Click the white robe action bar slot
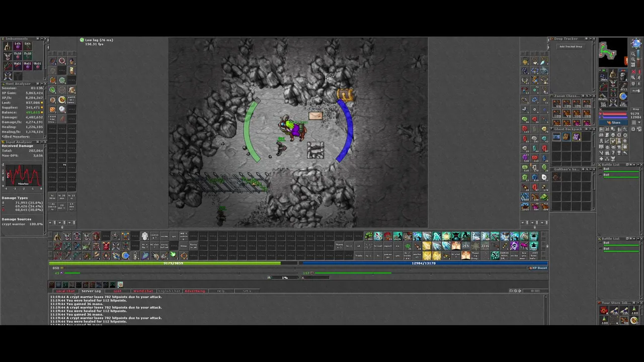 click(145, 236)
